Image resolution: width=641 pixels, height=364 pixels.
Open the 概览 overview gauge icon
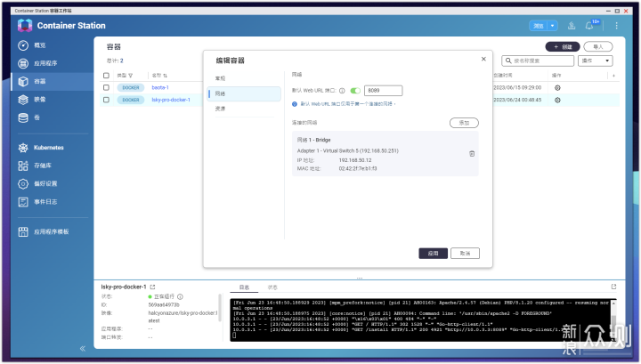coord(23,45)
